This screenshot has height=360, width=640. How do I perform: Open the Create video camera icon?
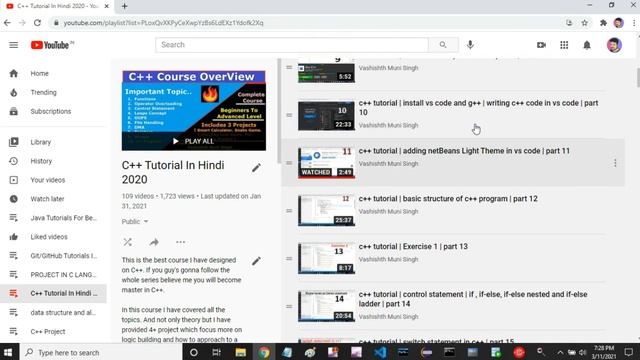tap(541, 45)
